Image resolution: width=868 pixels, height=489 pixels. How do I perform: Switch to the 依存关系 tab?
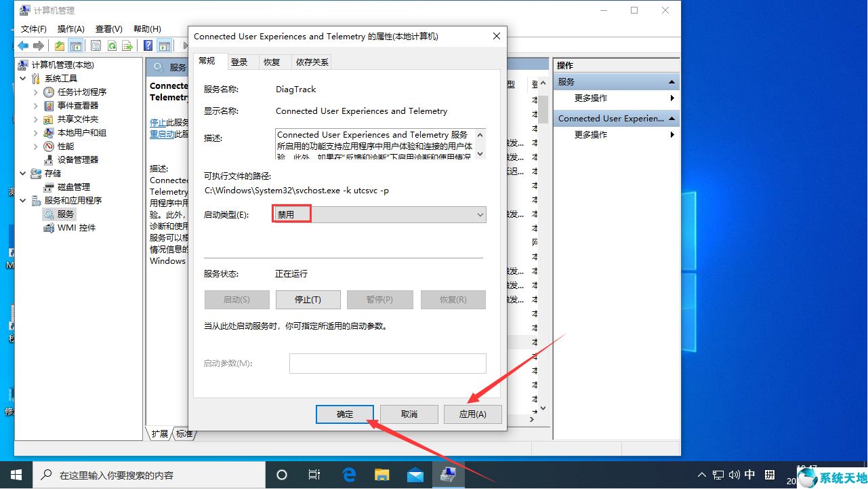(312, 62)
